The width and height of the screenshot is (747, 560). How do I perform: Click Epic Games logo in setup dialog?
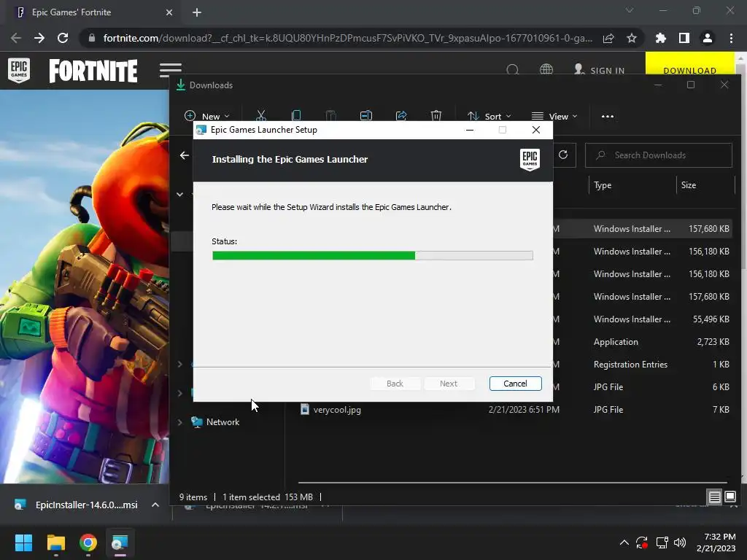[530, 160]
